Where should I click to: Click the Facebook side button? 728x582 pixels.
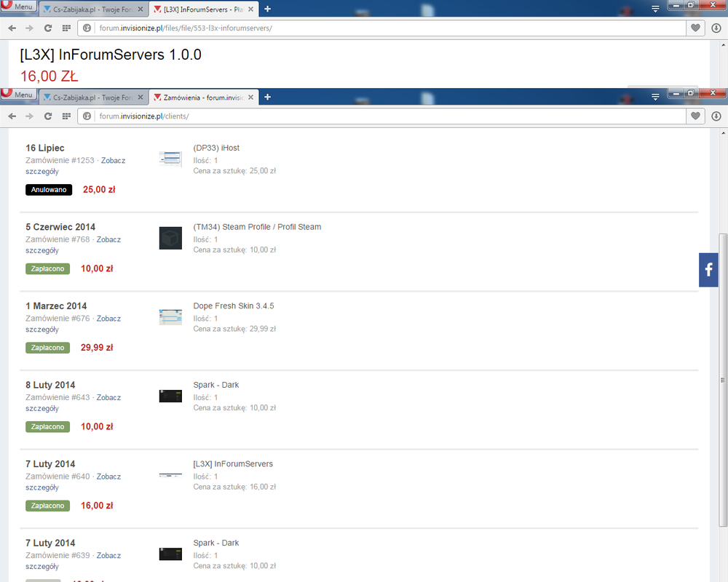[708, 270]
